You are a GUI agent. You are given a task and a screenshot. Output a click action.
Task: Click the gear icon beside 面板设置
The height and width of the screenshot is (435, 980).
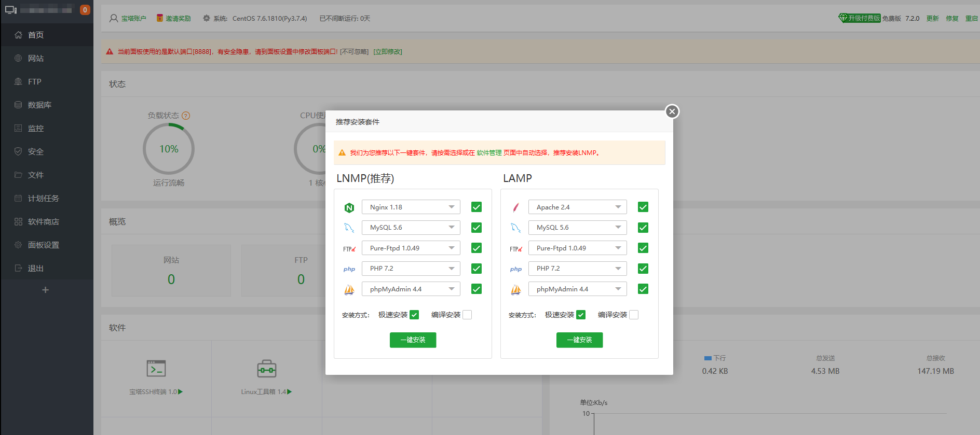[x=18, y=245]
